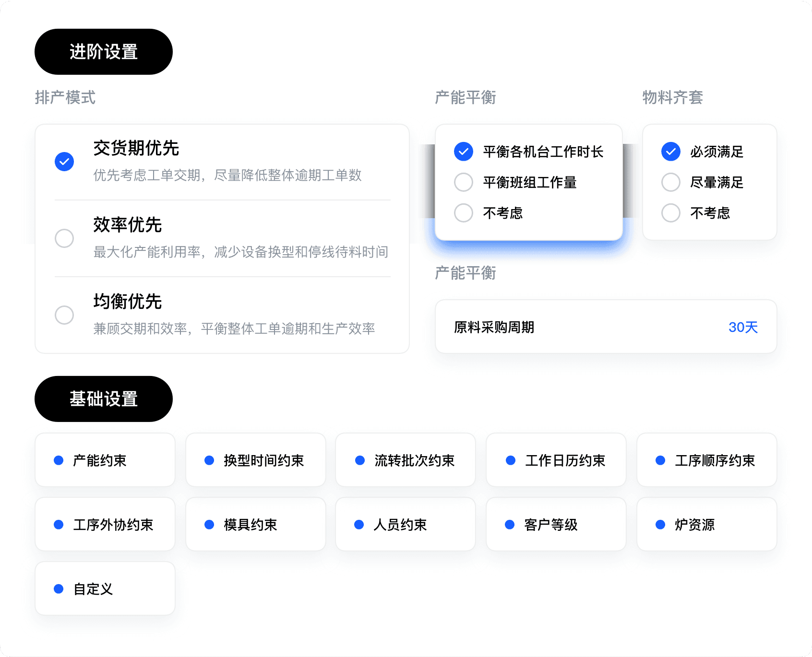The image size is (812, 657).
Task: 打开客户等级设置
Action: coord(556,524)
